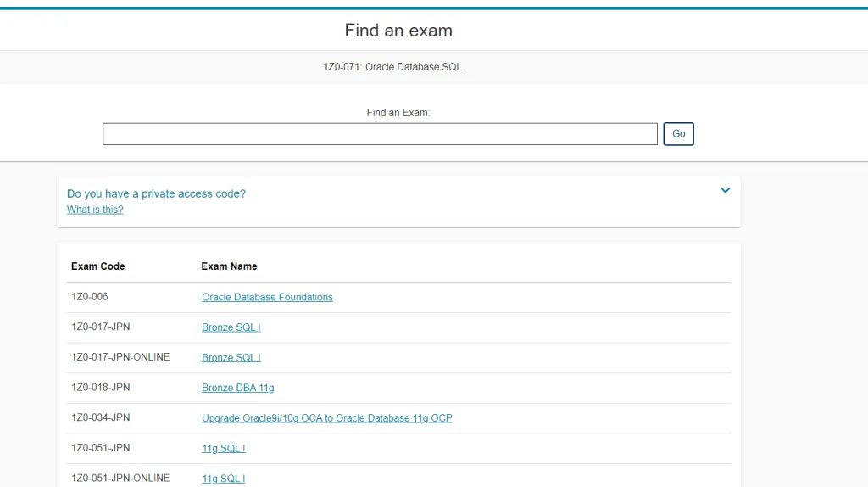
Task: Expand the private access code chevron
Action: click(x=725, y=190)
